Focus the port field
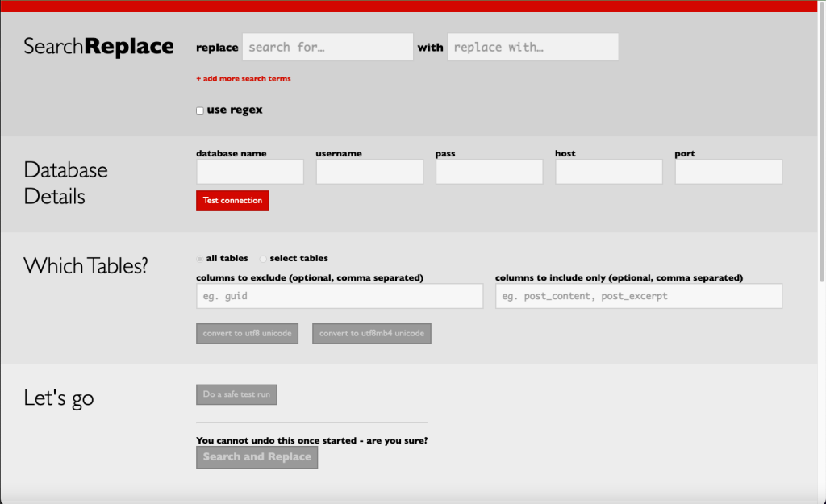 tap(728, 172)
